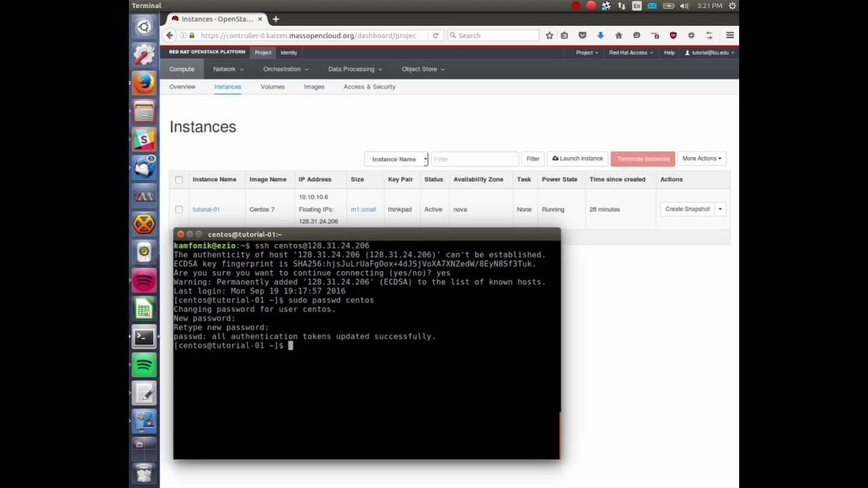This screenshot has height=488, width=868.
Task: Open the Firefox hamburger menu
Action: 730,35
